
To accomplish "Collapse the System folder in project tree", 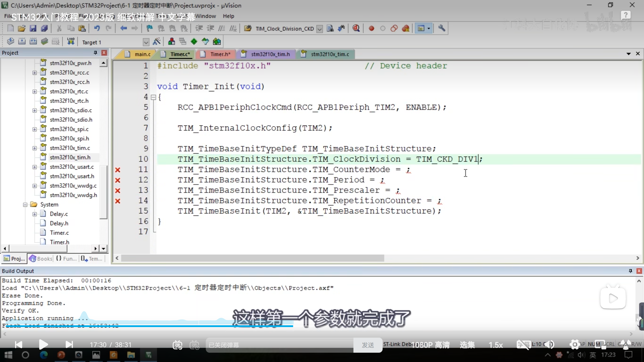I will pos(25,205).
